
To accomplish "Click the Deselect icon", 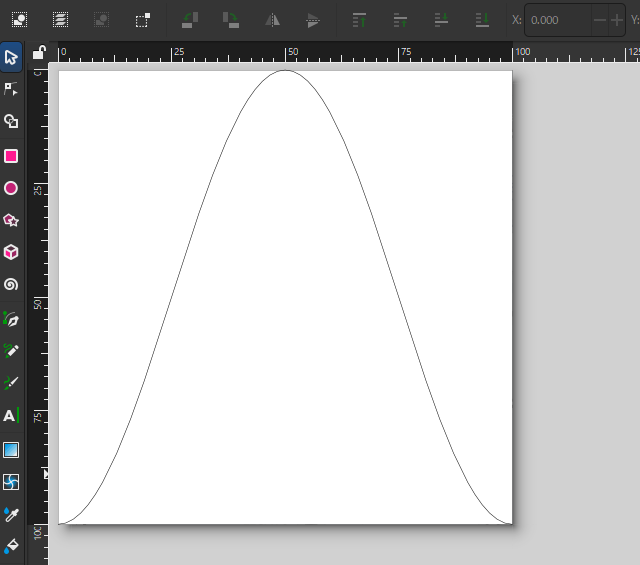I will pyautogui.click(x=101, y=20).
